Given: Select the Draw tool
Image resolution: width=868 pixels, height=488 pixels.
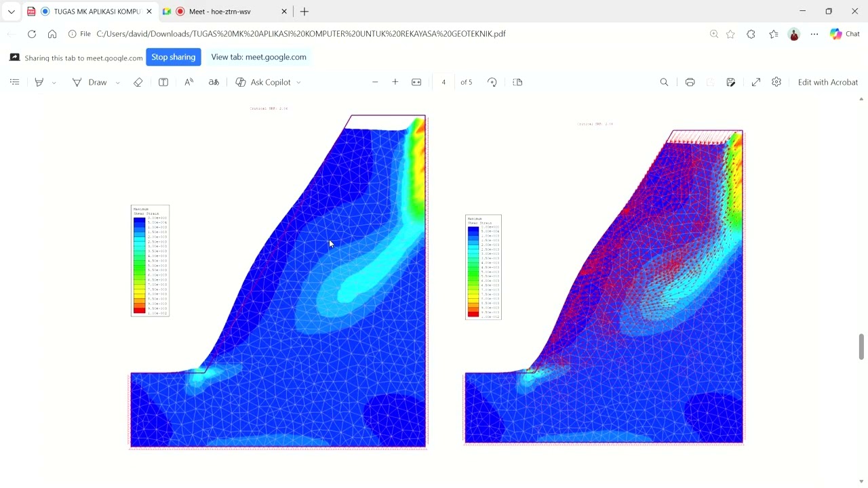Looking at the screenshot, I should [x=90, y=82].
